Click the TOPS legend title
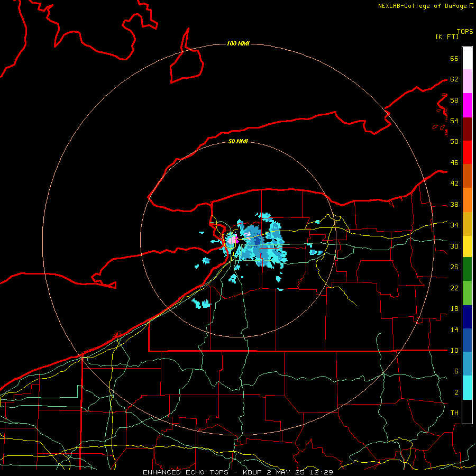The image size is (476, 476). (465, 31)
